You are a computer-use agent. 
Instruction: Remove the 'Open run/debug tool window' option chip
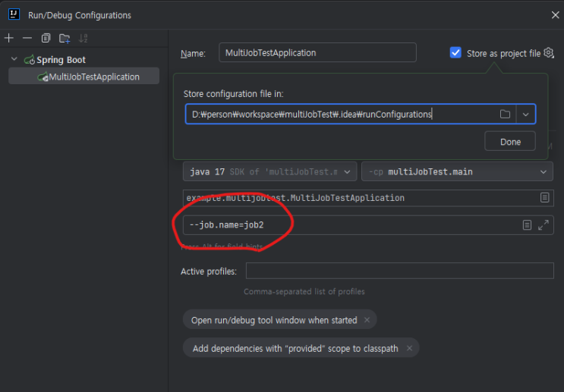click(367, 320)
